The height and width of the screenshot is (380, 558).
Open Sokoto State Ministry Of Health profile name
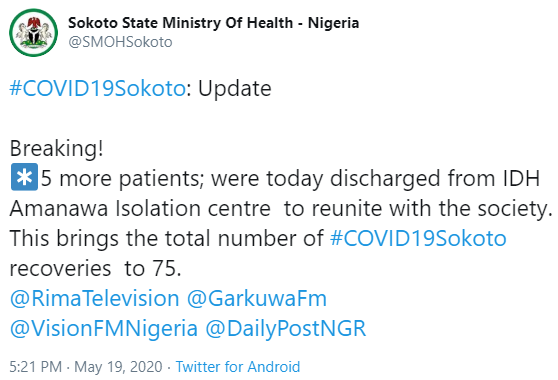coord(214,23)
